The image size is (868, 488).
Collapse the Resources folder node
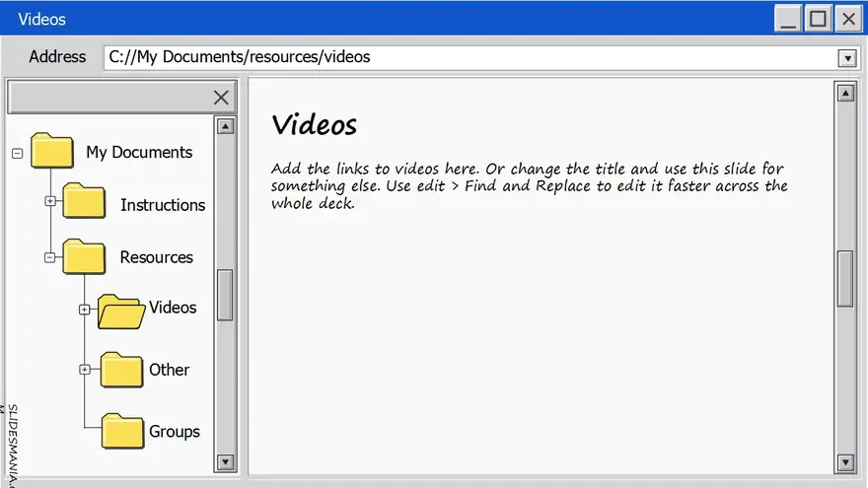[x=50, y=257]
